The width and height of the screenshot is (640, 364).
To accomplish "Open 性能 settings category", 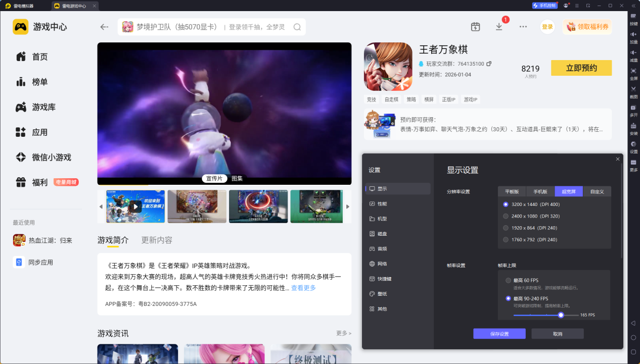I will pos(398,203).
